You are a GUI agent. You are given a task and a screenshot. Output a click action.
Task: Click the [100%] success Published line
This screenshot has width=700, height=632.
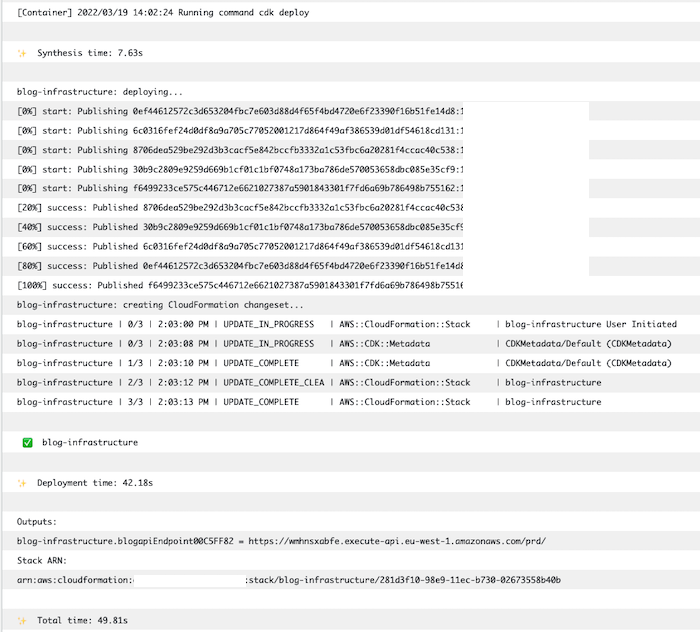tap(240, 286)
